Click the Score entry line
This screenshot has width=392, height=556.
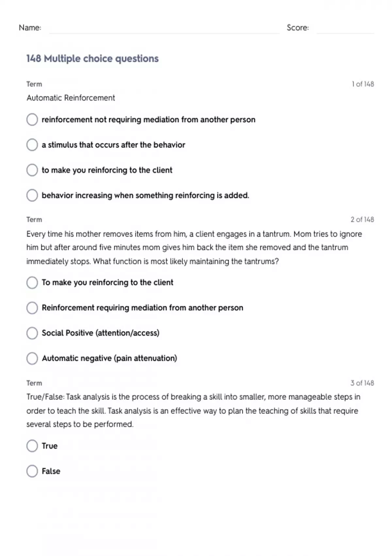pos(345,29)
